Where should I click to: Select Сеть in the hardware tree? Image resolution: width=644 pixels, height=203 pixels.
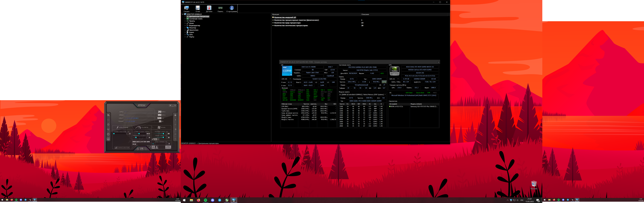coord(191,34)
